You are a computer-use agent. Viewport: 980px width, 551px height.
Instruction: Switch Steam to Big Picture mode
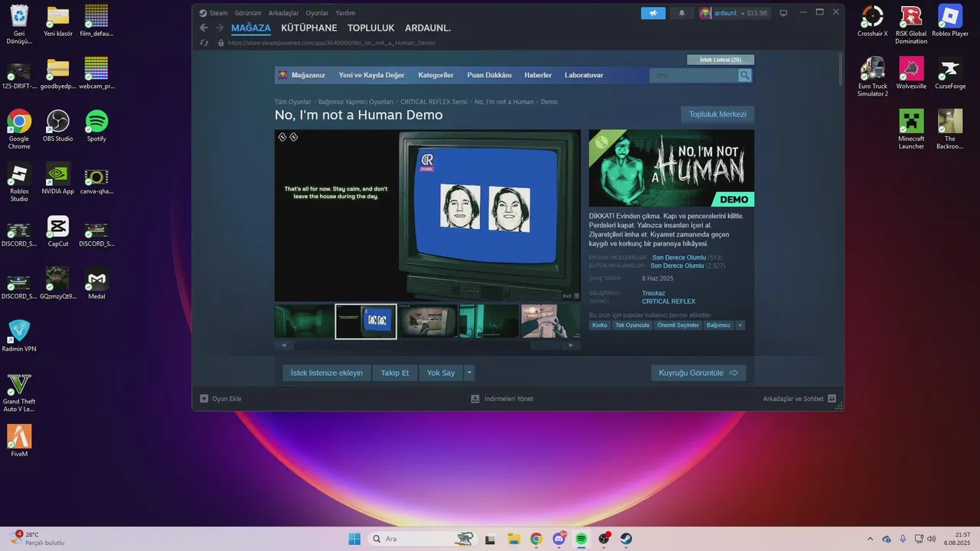pyautogui.click(x=783, y=13)
